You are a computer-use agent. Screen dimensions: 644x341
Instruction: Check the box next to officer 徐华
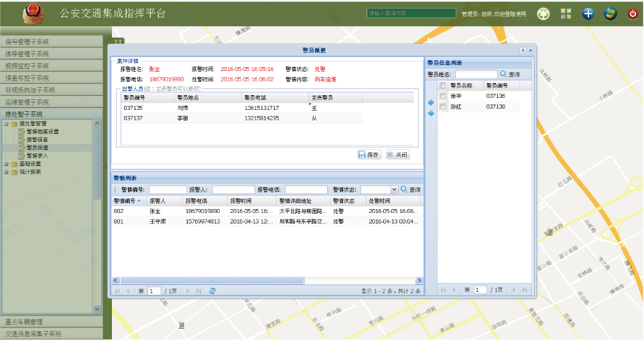[x=442, y=96]
